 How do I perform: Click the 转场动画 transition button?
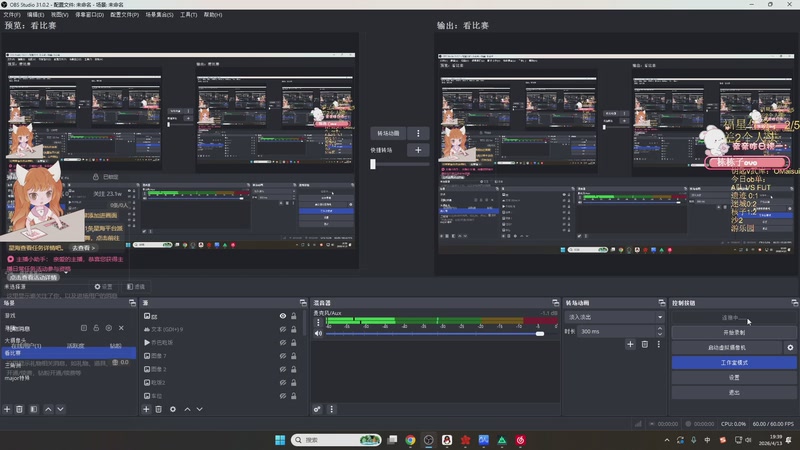coord(388,133)
